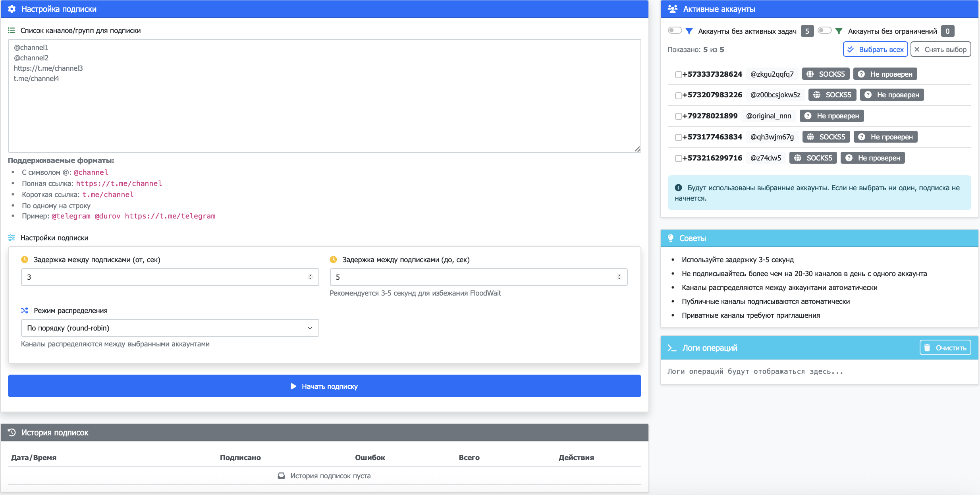
Task: Click Выбрать всех button
Action: (875, 49)
